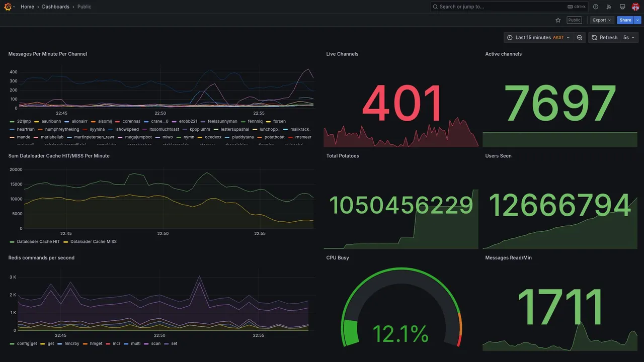Open the Grafana logo menu
644x362 pixels.
tap(8, 7)
